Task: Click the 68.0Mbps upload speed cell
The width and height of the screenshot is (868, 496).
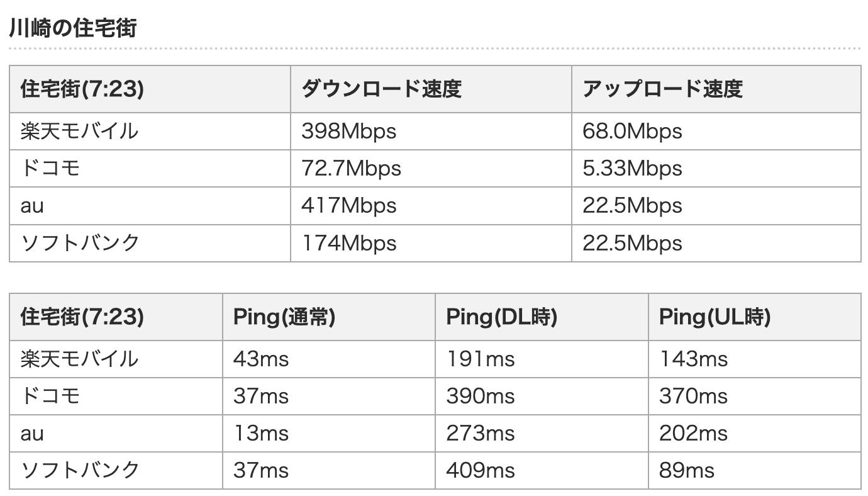Action: tap(632, 131)
